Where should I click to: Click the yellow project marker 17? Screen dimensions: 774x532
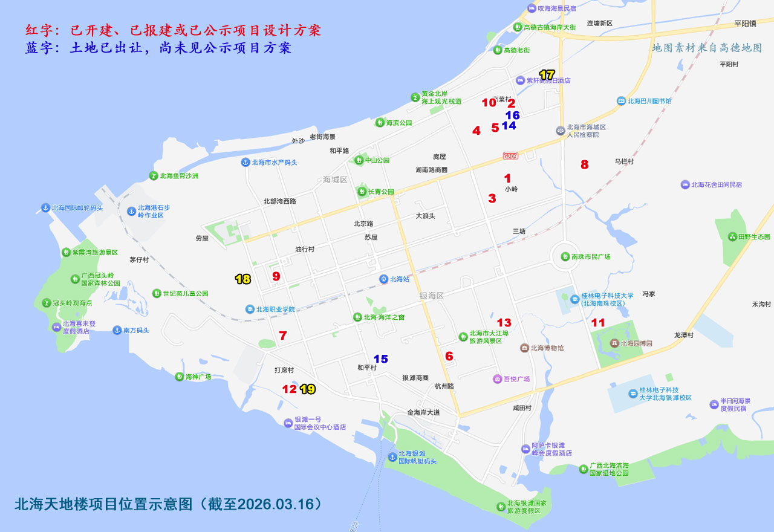[547, 75]
